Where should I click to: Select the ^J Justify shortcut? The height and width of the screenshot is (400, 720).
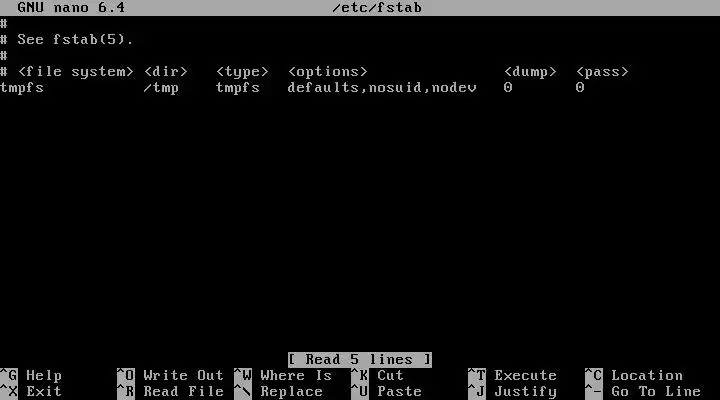click(x=512, y=392)
